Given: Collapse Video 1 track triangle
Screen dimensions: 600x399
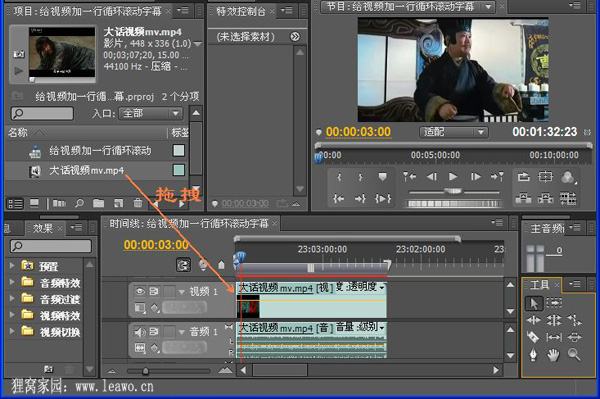Looking at the screenshot, I should tap(182, 292).
